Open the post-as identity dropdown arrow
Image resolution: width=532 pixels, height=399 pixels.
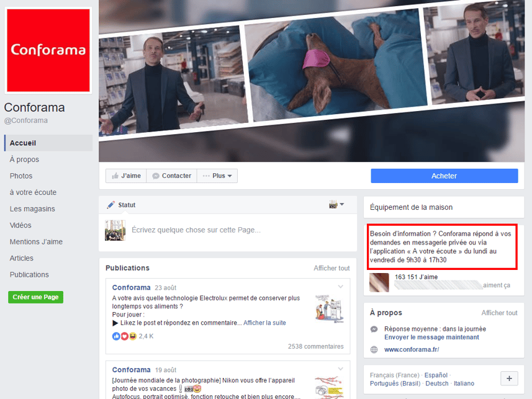point(342,204)
